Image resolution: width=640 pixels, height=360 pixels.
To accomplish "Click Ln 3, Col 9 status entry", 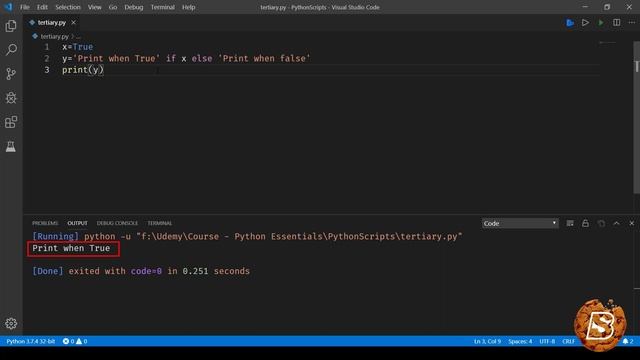I will point(487,341).
